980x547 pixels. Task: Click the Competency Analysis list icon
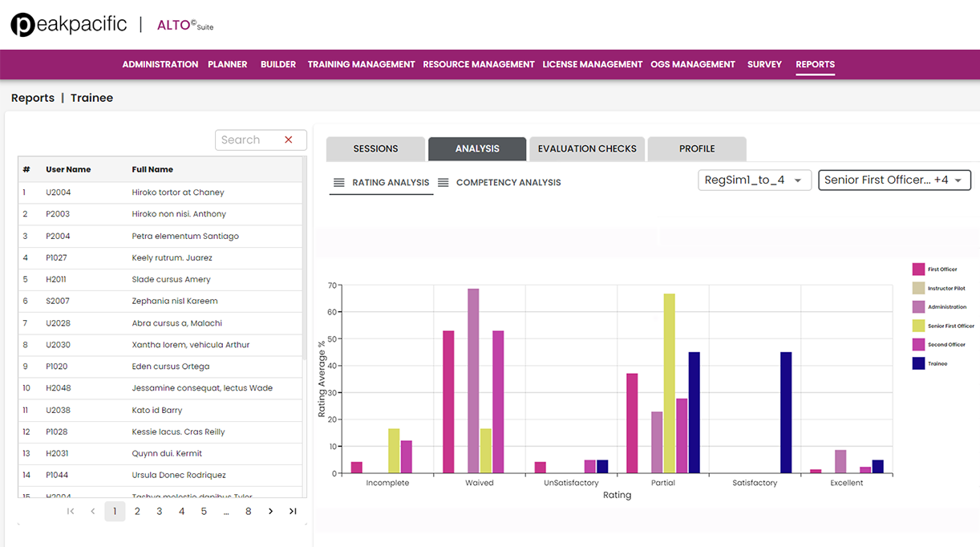(x=443, y=183)
